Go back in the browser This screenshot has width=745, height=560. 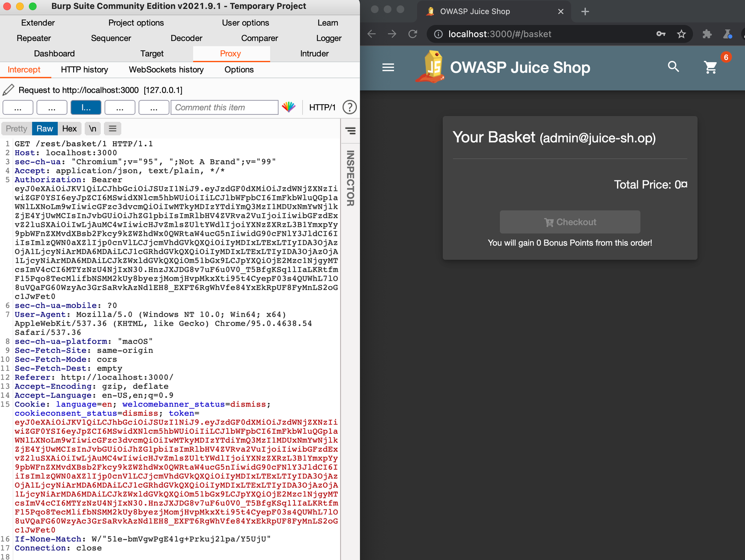(372, 34)
